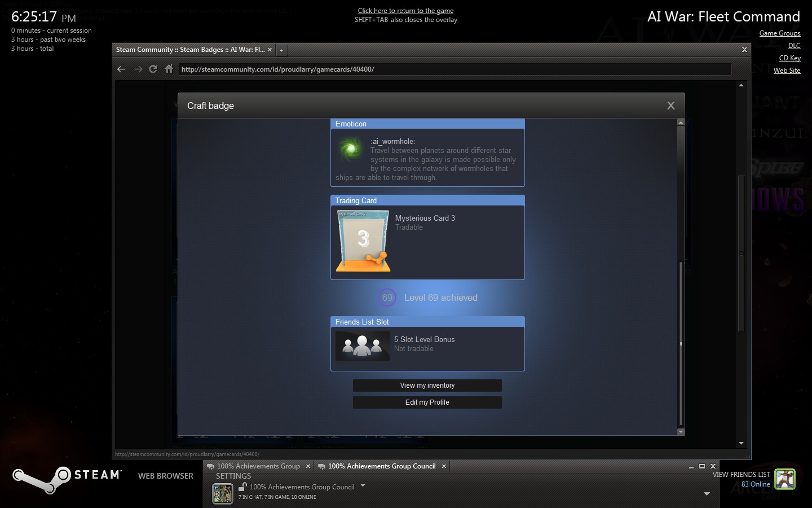The width and height of the screenshot is (812, 508).
Task: Open VIEW FRIENDS LIST
Action: (x=742, y=475)
